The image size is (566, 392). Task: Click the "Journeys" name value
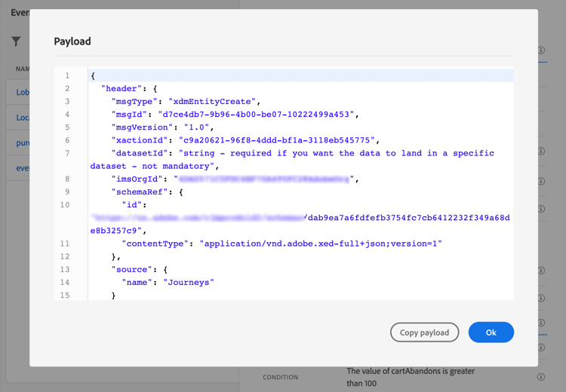coord(189,283)
